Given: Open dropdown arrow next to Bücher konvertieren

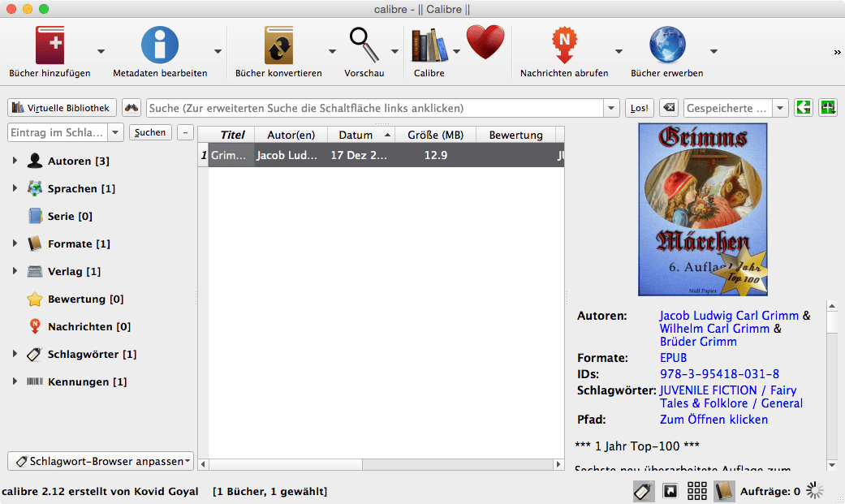Looking at the screenshot, I should (332, 52).
